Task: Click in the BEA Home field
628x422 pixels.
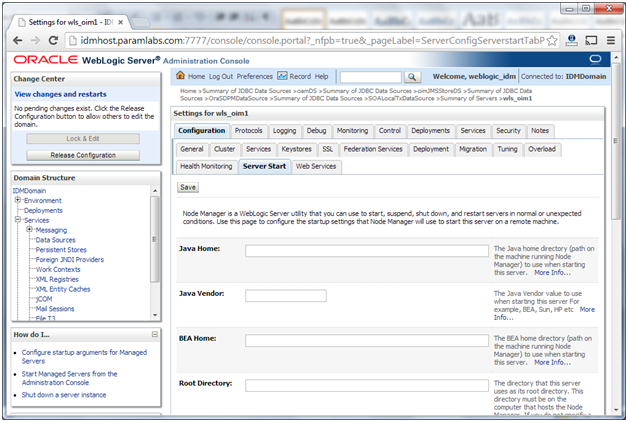Action: 367,341
